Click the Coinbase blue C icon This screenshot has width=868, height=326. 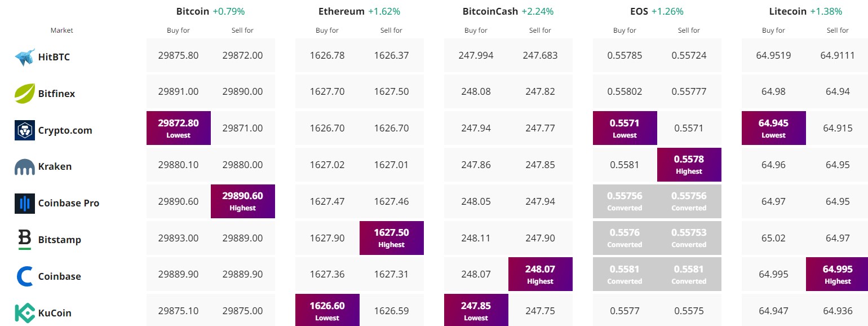tap(25, 276)
